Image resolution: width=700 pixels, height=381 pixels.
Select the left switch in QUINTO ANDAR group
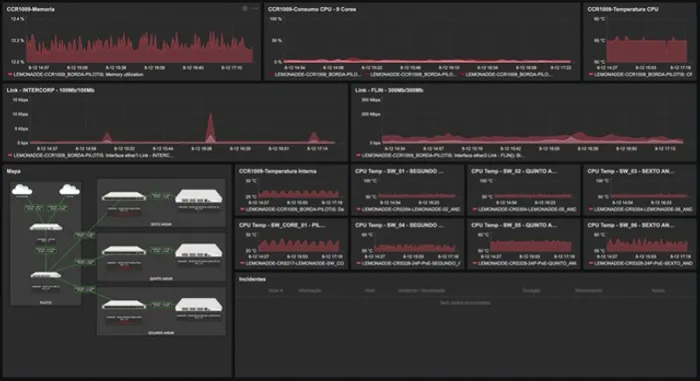124,251
